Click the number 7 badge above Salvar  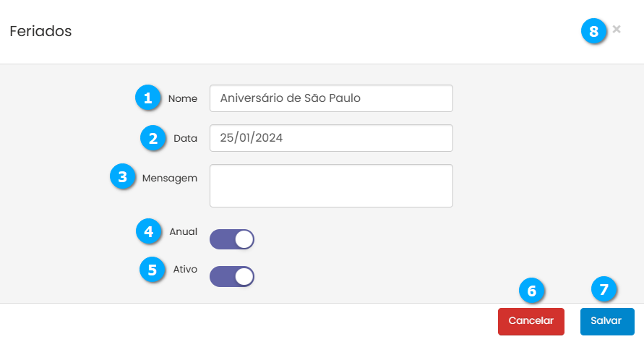tap(604, 289)
